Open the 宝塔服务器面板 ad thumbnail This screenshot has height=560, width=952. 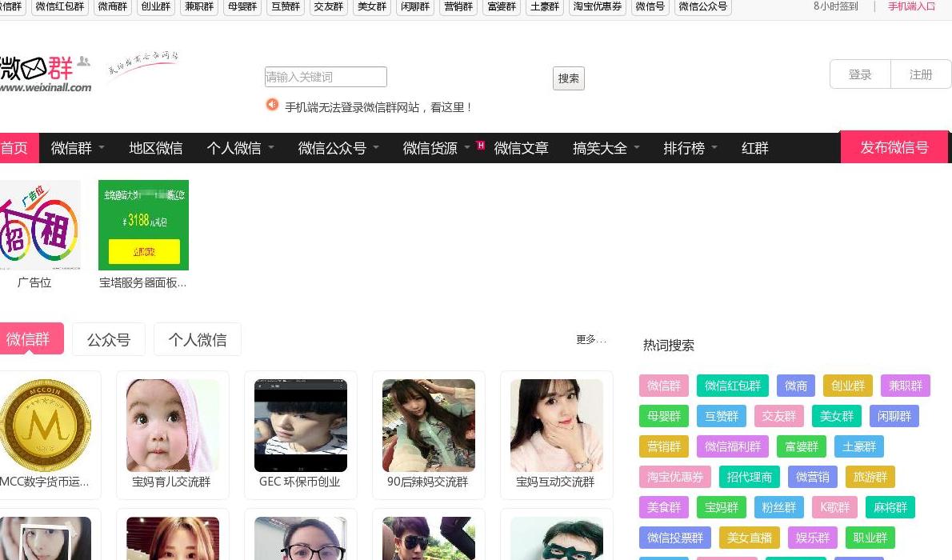pyautogui.click(x=143, y=225)
